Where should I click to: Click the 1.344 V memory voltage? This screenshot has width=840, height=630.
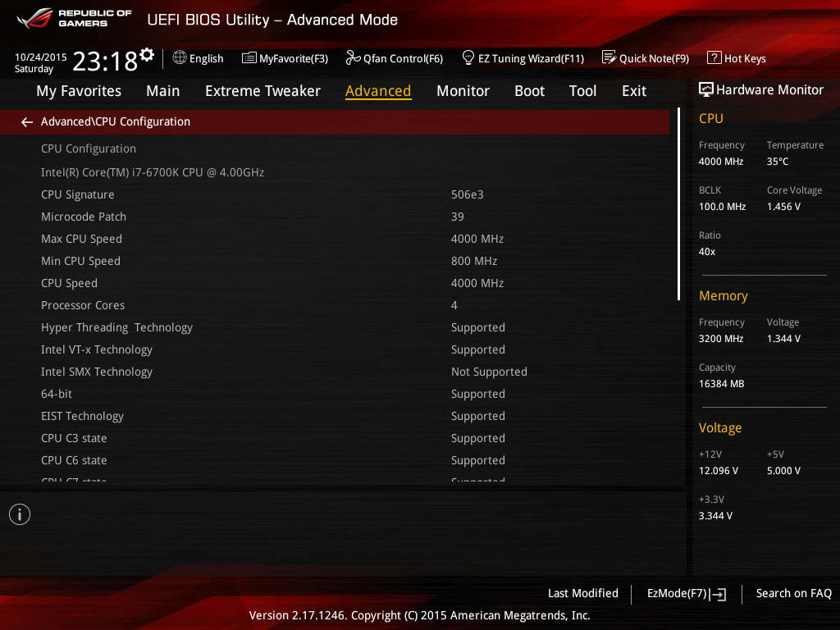(x=783, y=339)
